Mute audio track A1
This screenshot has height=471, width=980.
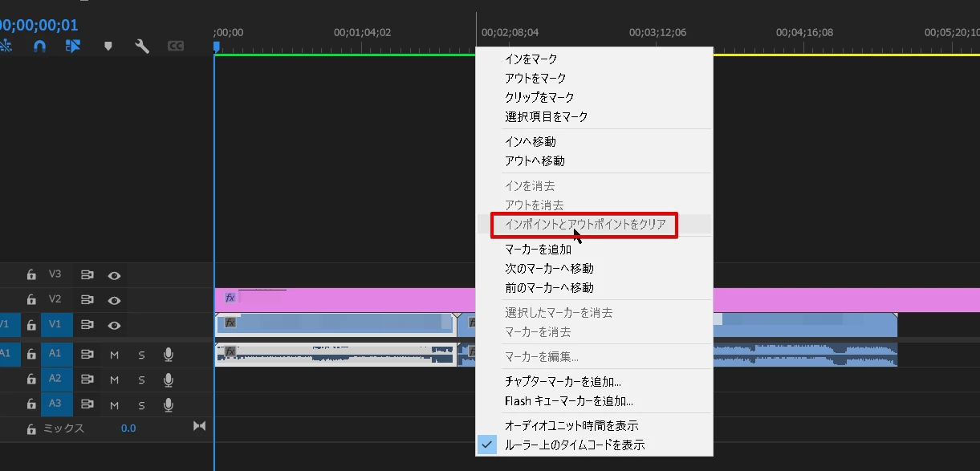(x=114, y=355)
